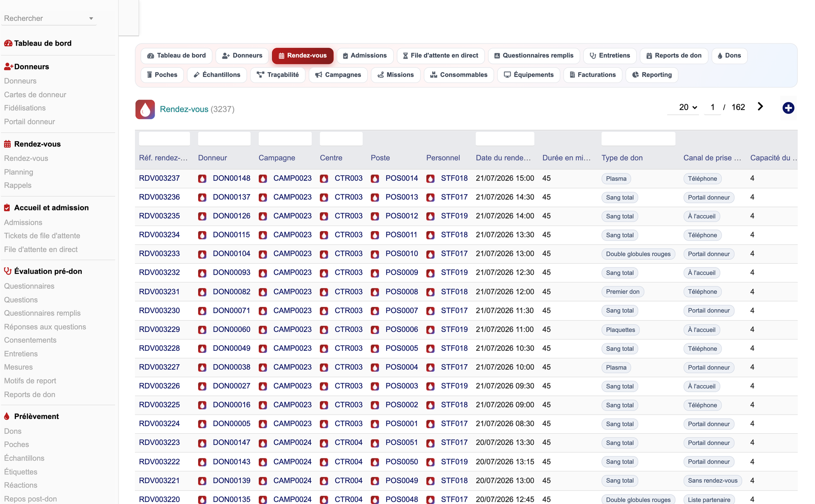Open the Traçabilité tab
Screen dimensions: 815x504
(x=278, y=75)
